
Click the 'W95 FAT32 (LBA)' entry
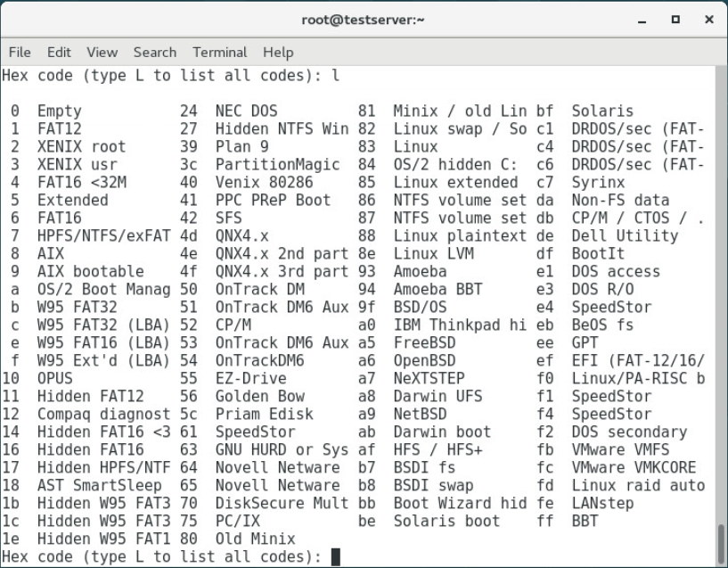tap(104, 325)
